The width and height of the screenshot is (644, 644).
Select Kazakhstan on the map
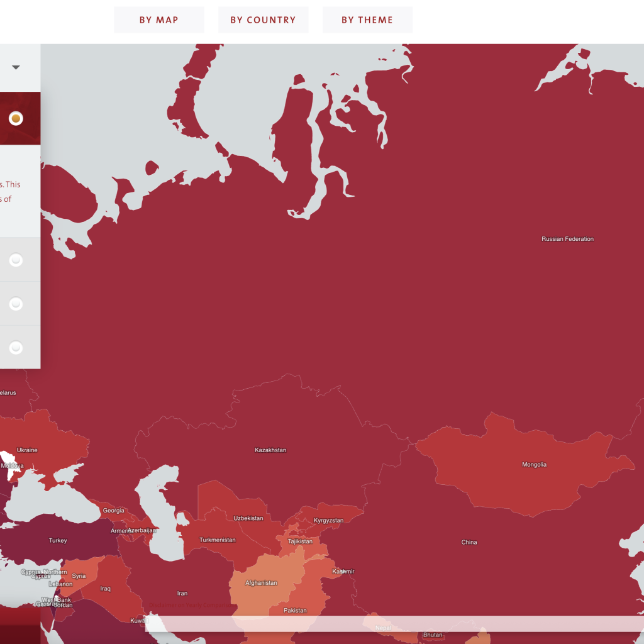click(x=270, y=450)
